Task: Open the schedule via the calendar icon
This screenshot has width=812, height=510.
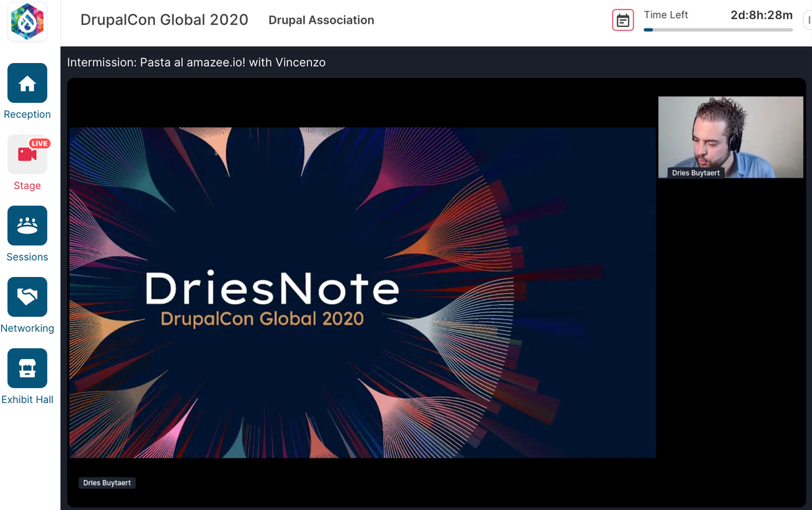Action: tap(623, 20)
